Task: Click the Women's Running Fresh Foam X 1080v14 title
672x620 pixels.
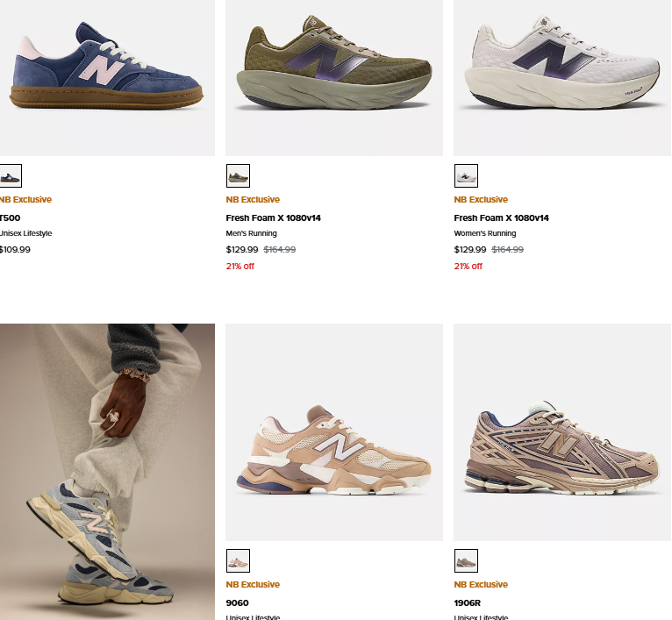Action: (501, 217)
